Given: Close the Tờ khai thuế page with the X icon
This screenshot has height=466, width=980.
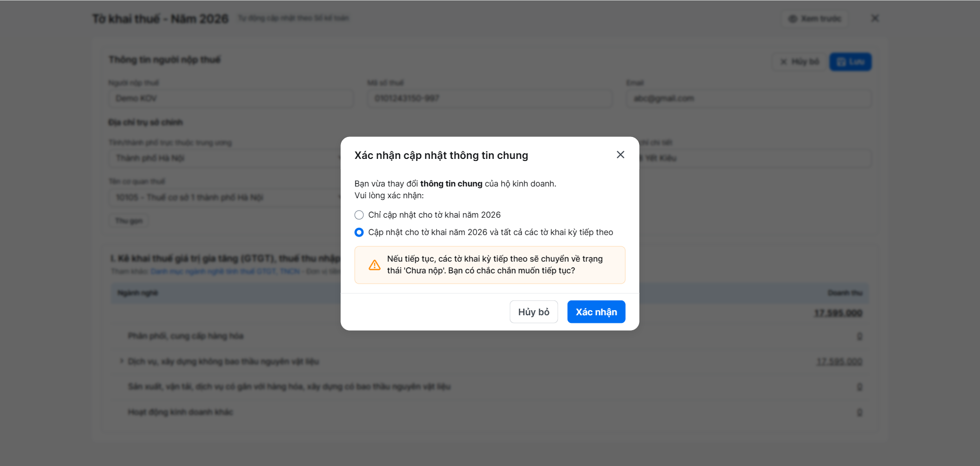Looking at the screenshot, I should pyautogui.click(x=875, y=18).
